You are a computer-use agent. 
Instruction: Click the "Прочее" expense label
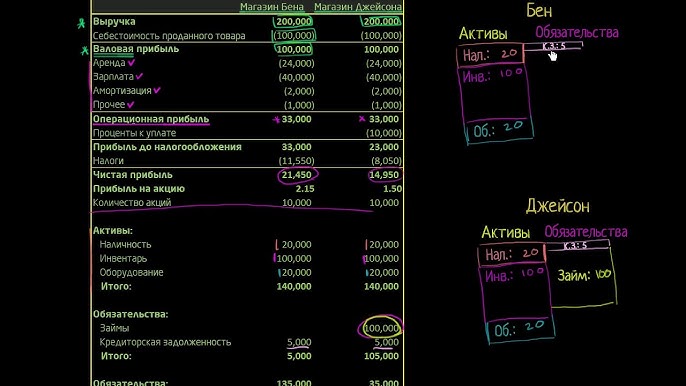click(109, 105)
